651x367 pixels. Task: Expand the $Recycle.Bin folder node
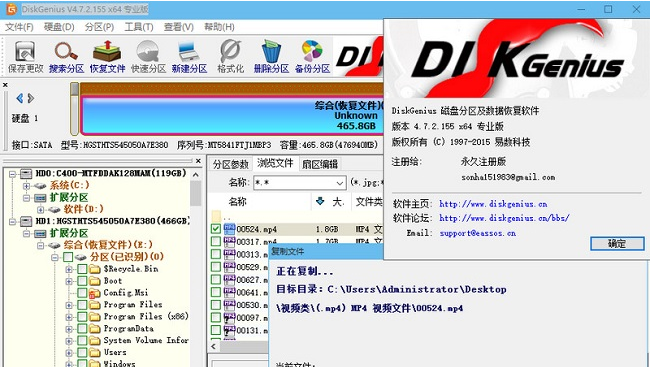pos(69,269)
